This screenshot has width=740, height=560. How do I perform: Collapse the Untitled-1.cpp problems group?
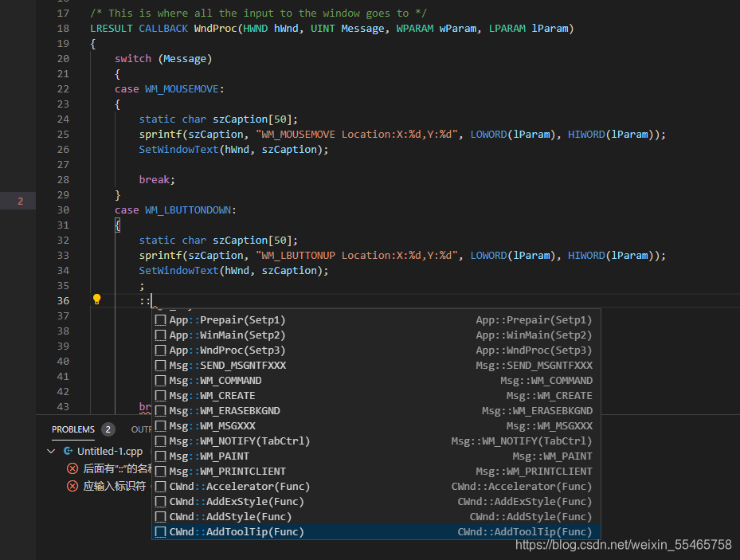pyautogui.click(x=51, y=451)
